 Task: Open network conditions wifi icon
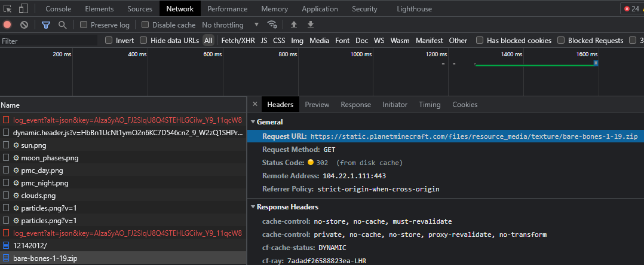pos(272,25)
